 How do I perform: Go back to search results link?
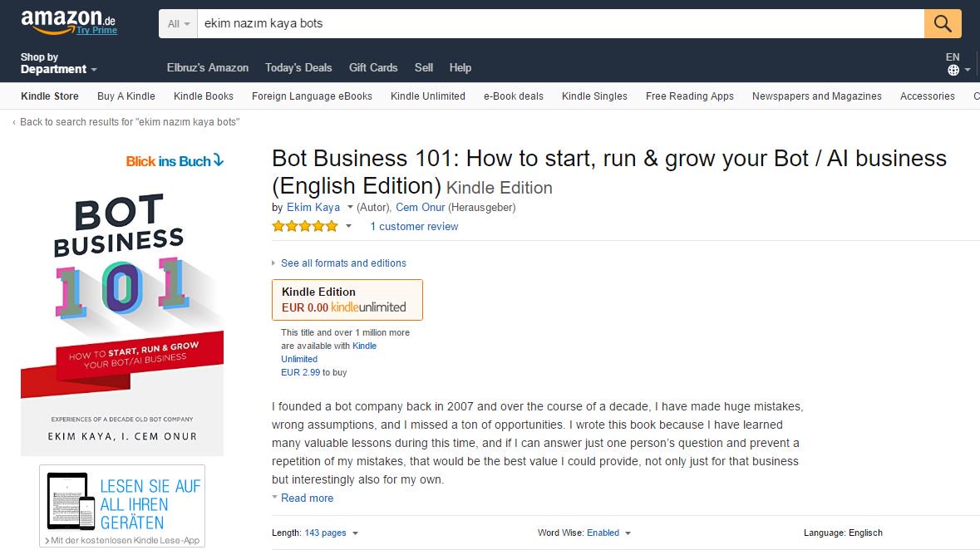(130, 122)
